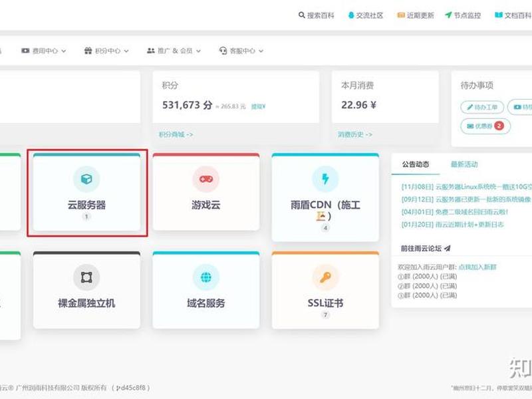This screenshot has height=399, width=532.
Task: Click the 域名服务 globe icon
Action: 206,277
